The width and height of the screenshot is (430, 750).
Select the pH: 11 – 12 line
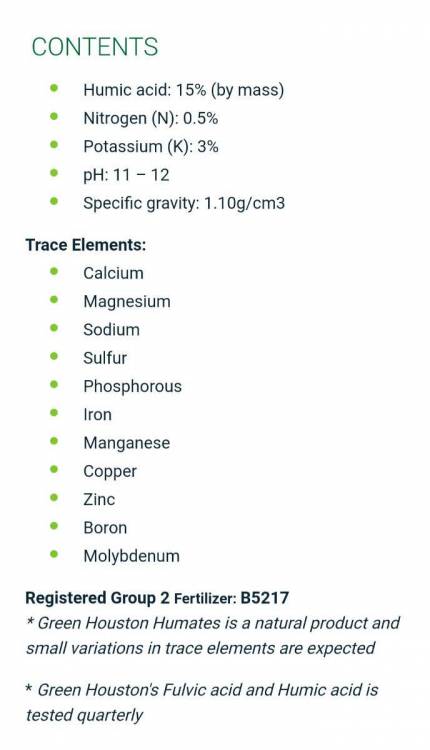(x=126, y=175)
